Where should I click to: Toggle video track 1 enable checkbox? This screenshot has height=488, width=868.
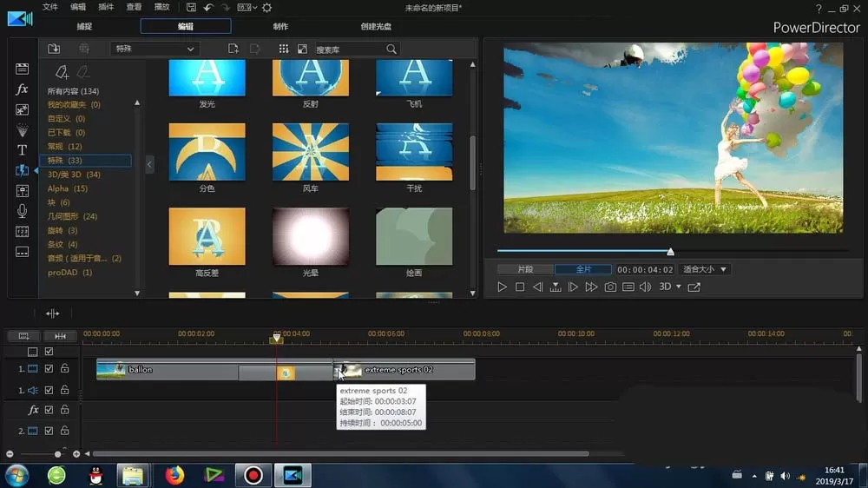click(x=49, y=368)
